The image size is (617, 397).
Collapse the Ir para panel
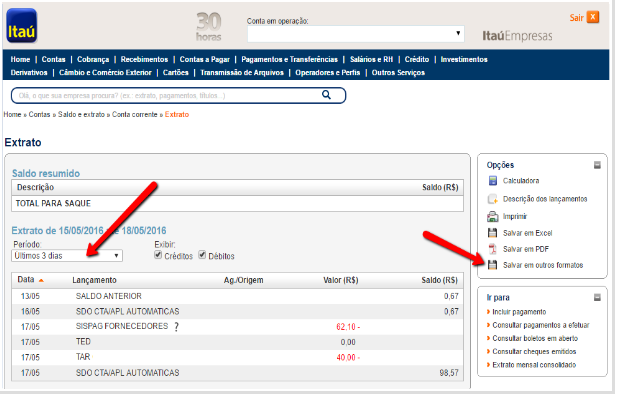pos(597,297)
